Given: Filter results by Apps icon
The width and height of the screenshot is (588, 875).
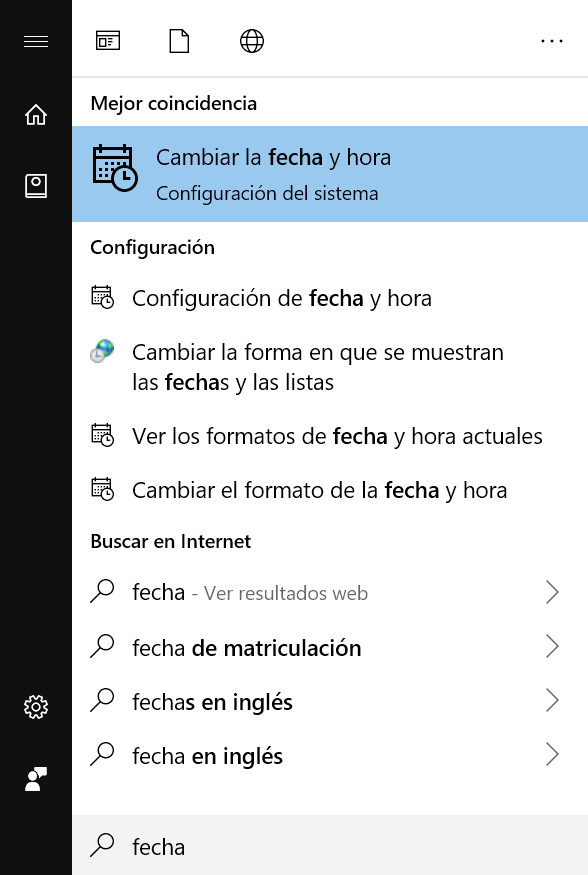Looking at the screenshot, I should [108, 41].
